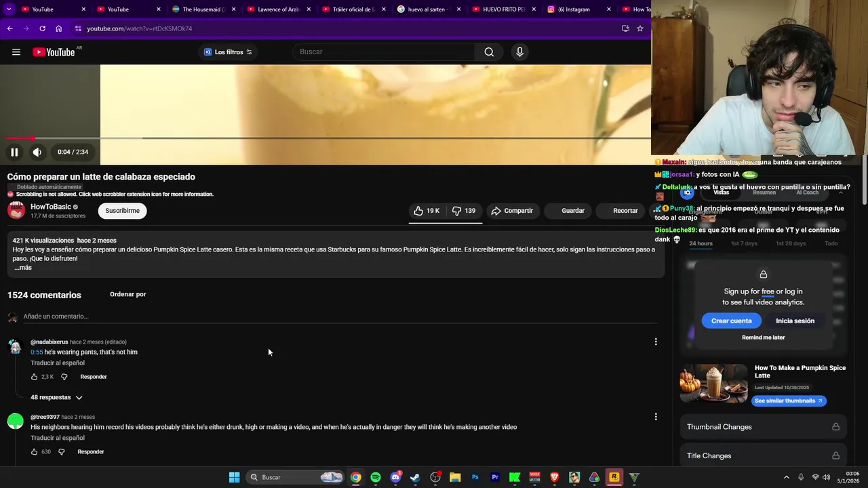868x488 pixels.
Task: Reply to @tree9397 with Responder
Action: coord(91,452)
